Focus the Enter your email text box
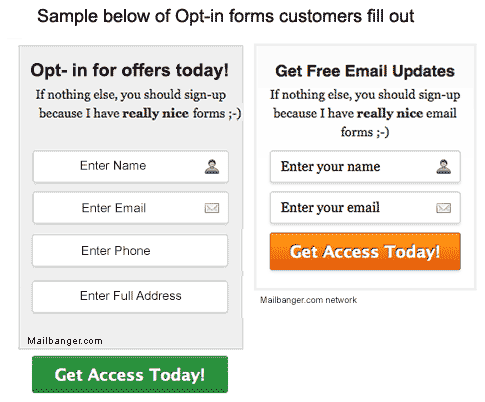Image resolution: width=485 pixels, height=402 pixels. [x=365, y=208]
